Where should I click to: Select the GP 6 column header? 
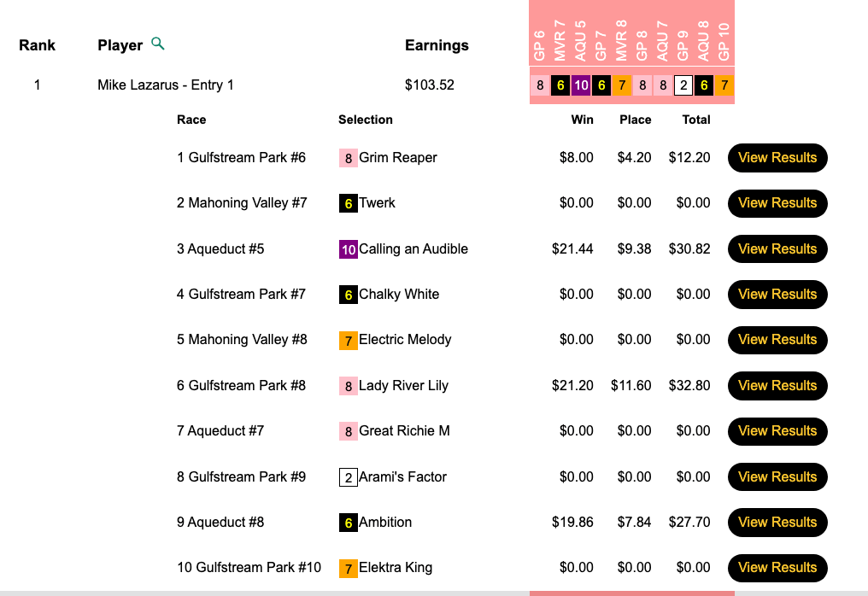click(x=540, y=43)
